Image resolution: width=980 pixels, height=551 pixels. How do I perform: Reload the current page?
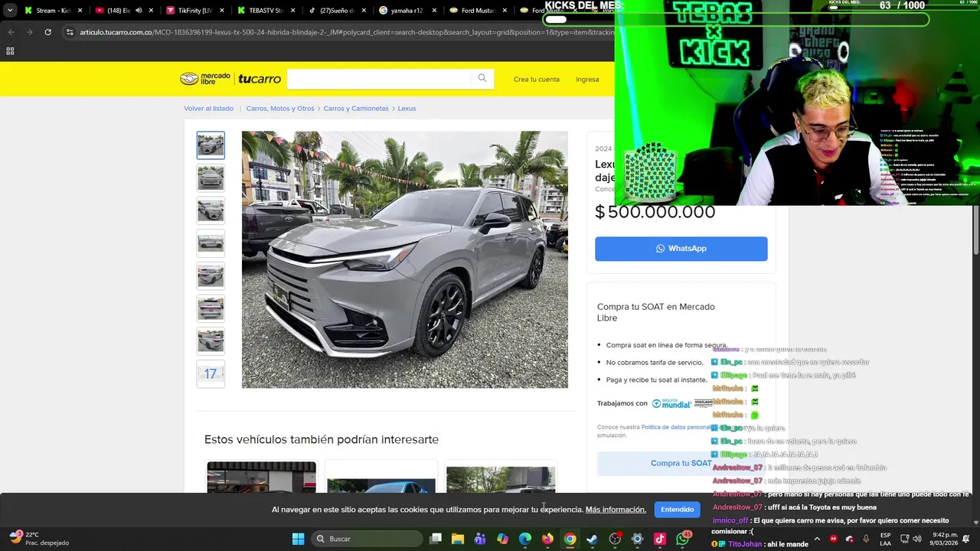pyautogui.click(x=47, y=32)
